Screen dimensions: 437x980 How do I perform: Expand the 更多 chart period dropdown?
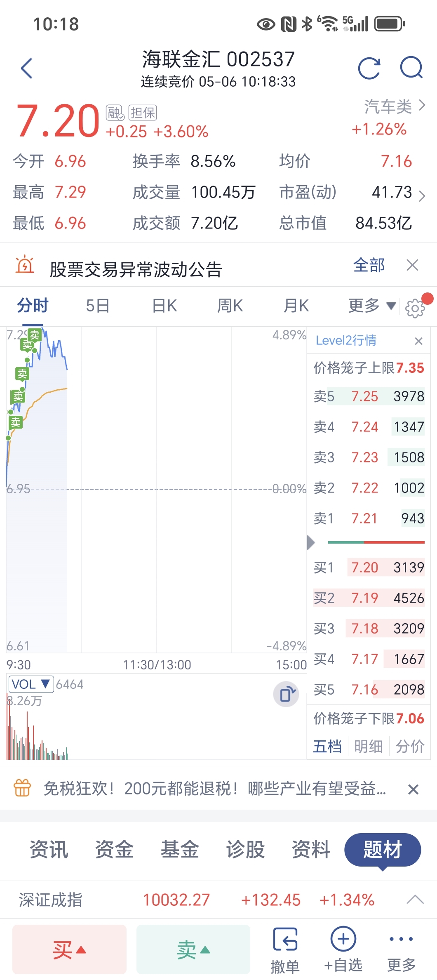pyautogui.click(x=372, y=306)
